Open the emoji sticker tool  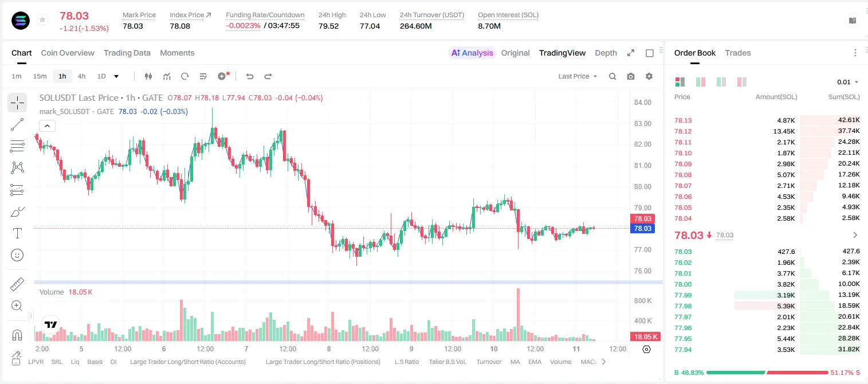(17, 255)
